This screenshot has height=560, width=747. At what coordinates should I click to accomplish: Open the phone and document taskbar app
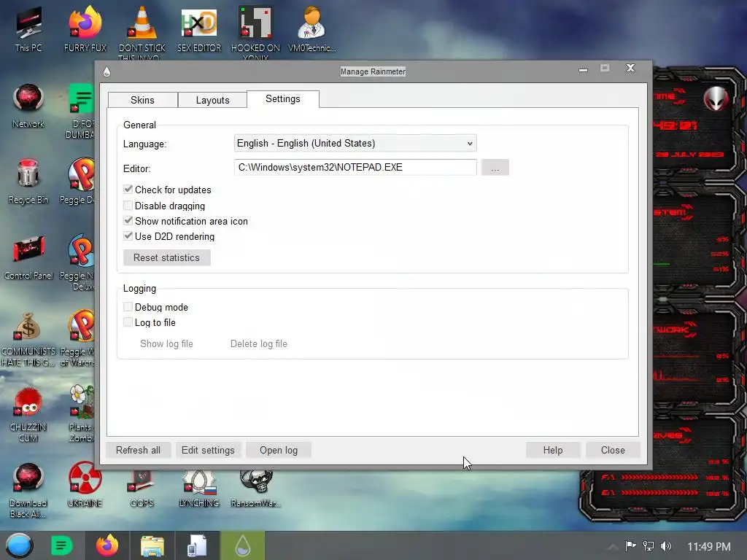point(197,545)
